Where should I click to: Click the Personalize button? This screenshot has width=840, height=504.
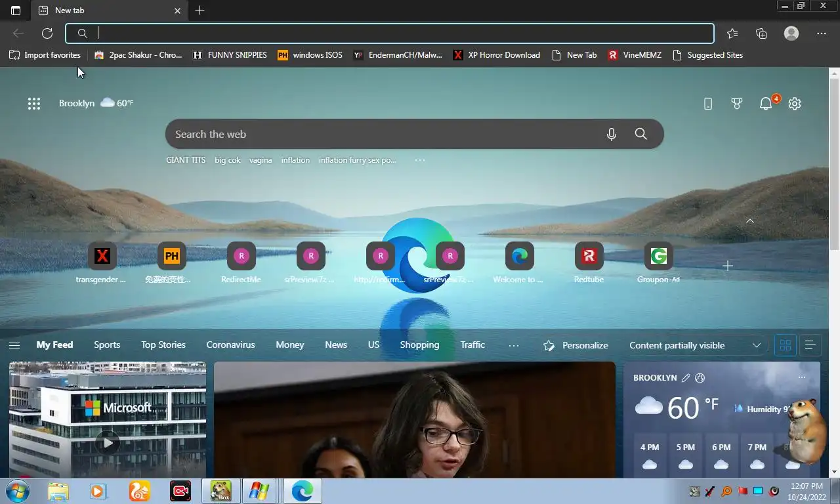[576, 345]
